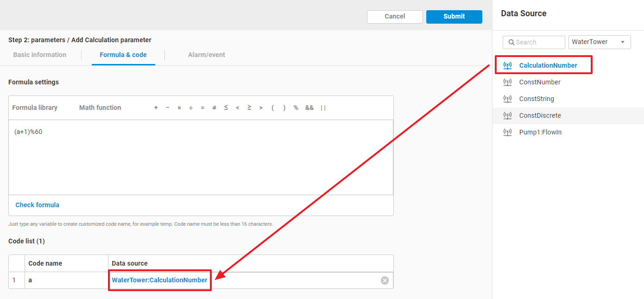Remove data source from code a

[385, 280]
